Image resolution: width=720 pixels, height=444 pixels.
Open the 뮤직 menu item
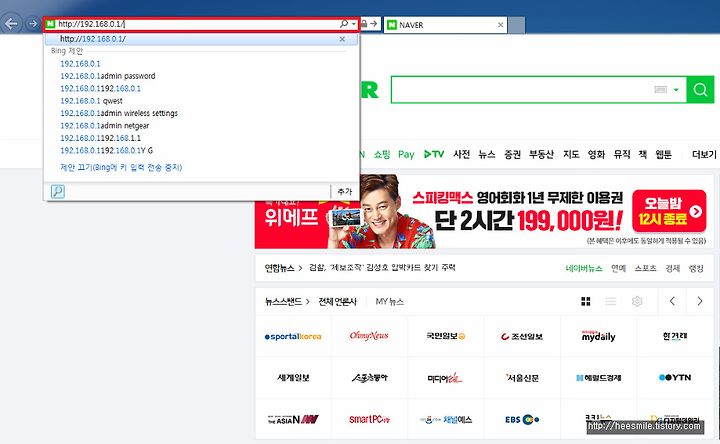[x=622, y=154]
